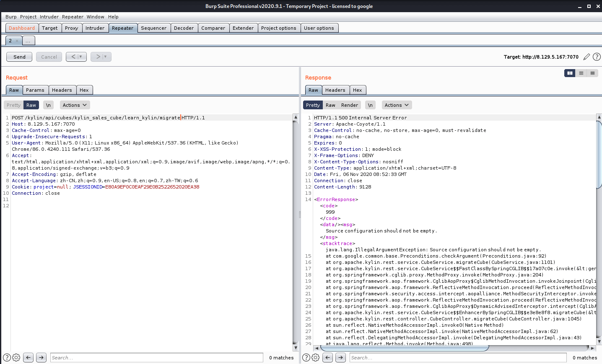Go to next match in response search
Screen dimensions: 602x364
(340, 357)
